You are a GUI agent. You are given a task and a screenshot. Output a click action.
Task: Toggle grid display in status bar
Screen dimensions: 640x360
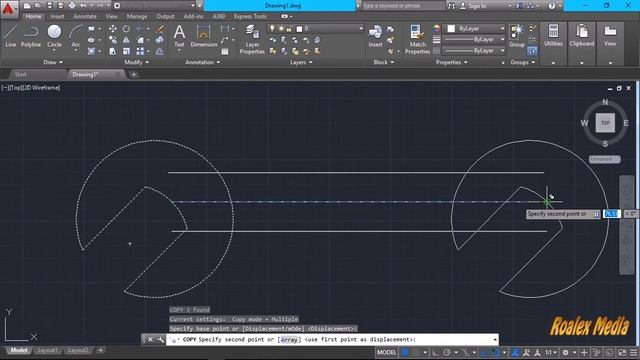tap(404, 353)
